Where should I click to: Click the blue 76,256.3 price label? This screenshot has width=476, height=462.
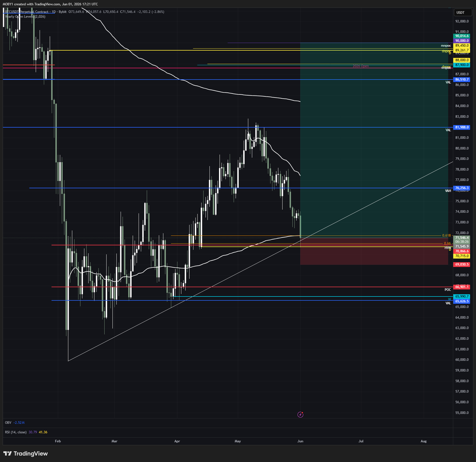(x=462, y=188)
